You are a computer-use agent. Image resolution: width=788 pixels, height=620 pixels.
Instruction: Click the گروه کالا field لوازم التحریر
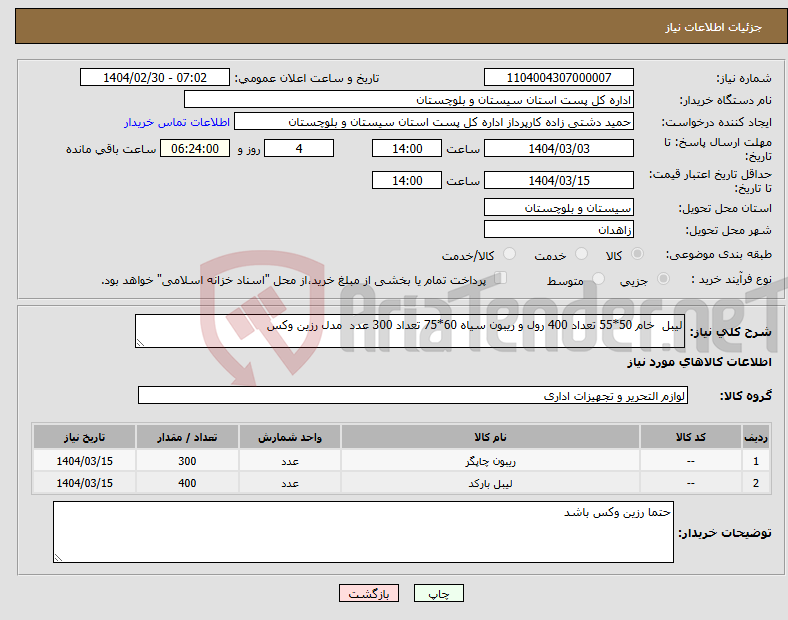[413, 395]
